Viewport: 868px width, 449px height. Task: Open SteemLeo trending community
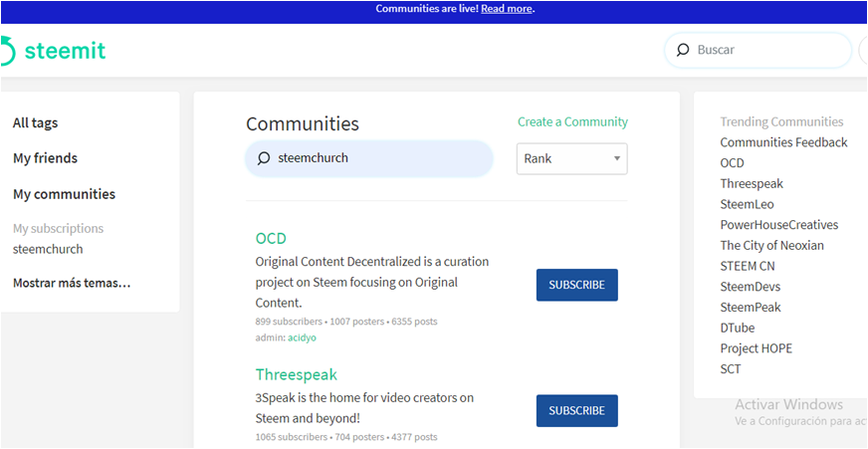point(747,204)
